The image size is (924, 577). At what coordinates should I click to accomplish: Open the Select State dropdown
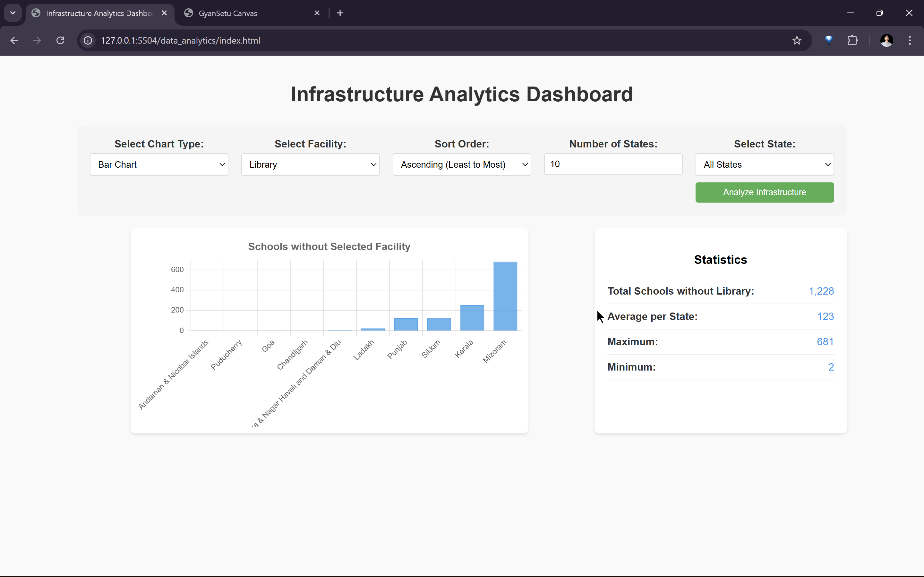pos(765,164)
